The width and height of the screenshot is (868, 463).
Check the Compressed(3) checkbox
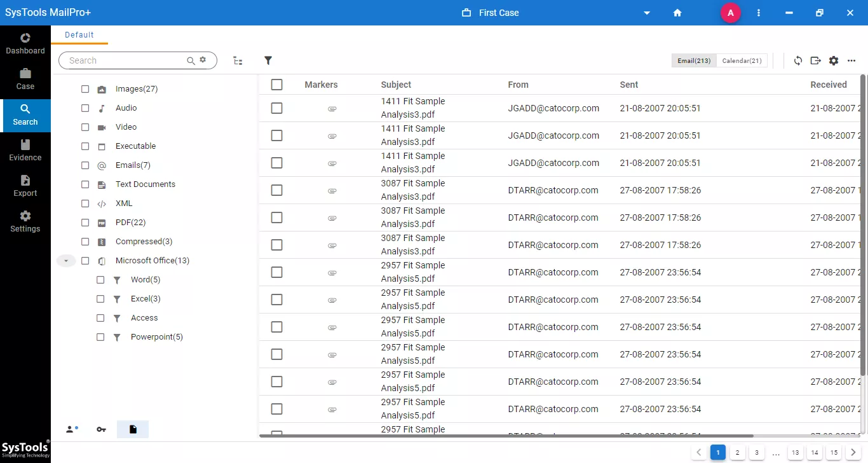pos(85,242)
